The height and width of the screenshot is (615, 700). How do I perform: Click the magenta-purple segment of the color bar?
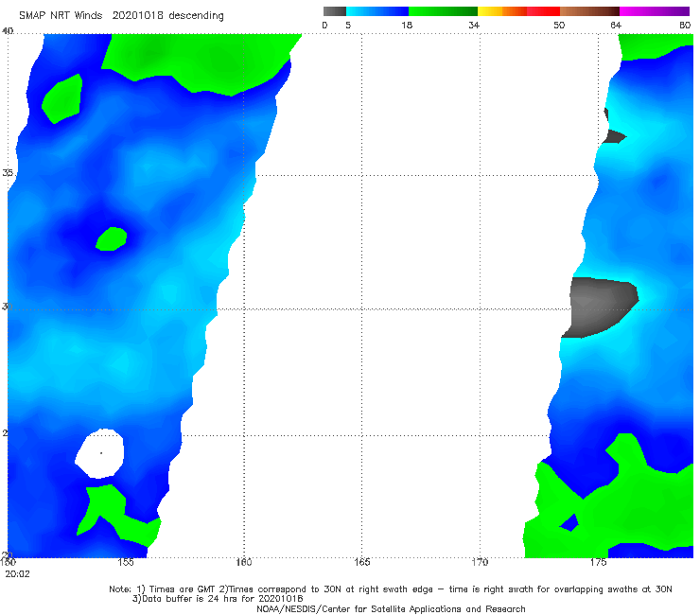coord(655,11)
